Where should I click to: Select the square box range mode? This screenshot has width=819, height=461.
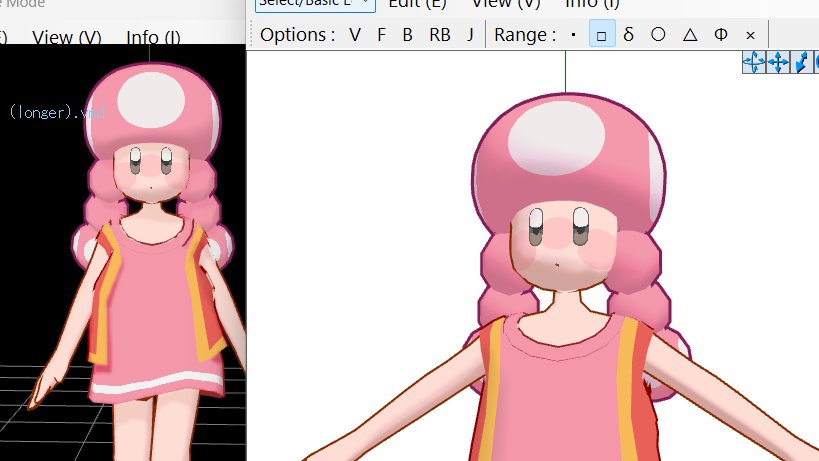tap(602, 35)
